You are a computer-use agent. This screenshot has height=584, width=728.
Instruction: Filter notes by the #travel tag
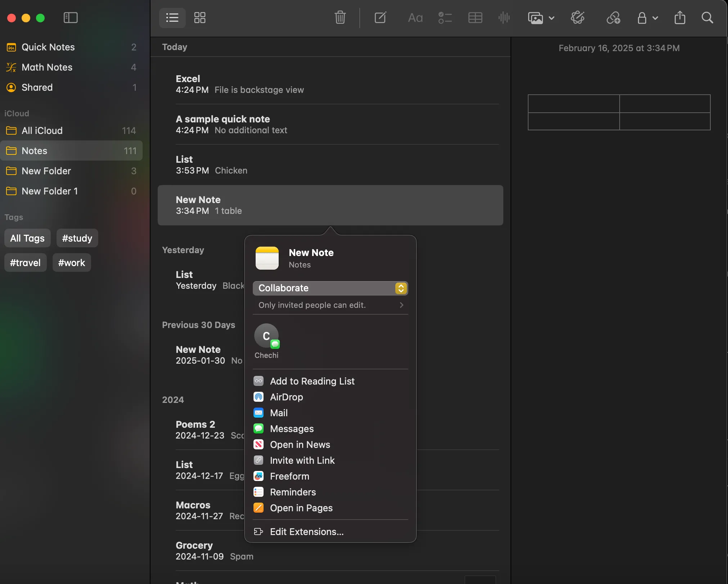(x=25, y=262)
